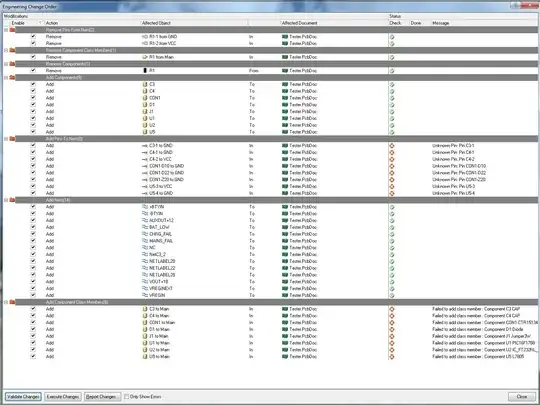Screen dimensions: 540x405
Task: Select the NETLABEL28 net entry
Action: pos(162,275)
